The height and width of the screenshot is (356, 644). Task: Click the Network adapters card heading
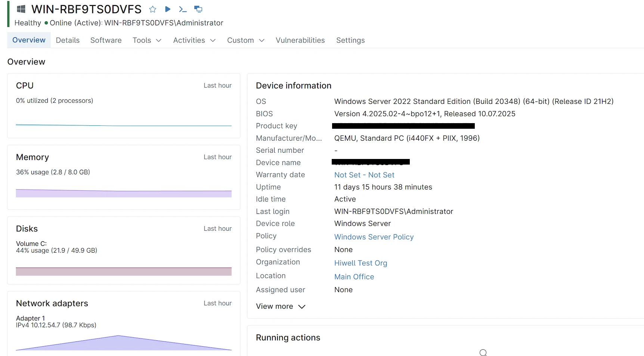point(52,303)
